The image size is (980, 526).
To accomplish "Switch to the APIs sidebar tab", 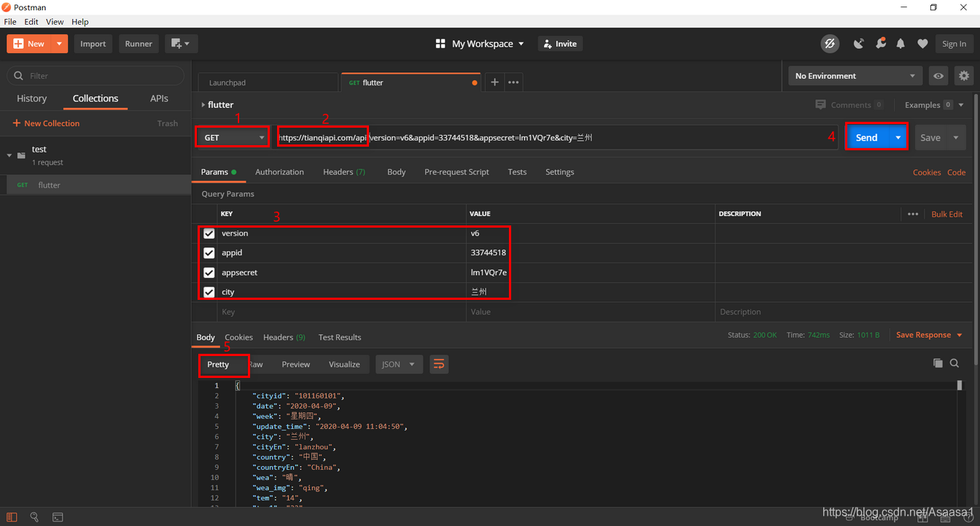I will [159, 98].
